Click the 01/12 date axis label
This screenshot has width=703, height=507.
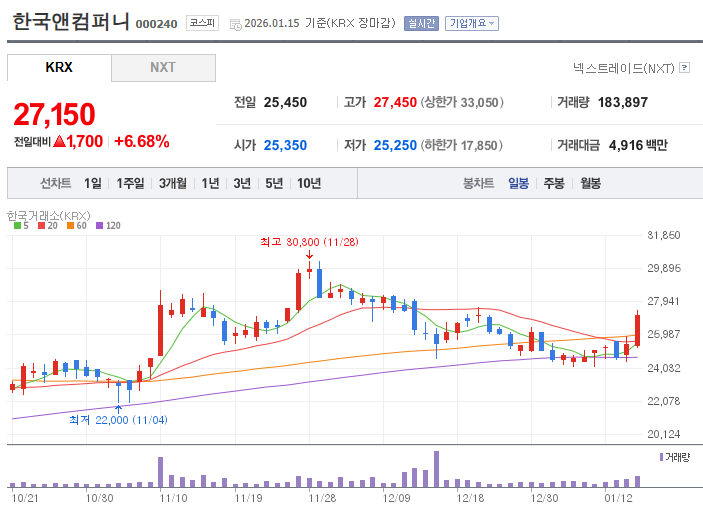(618, 498)
